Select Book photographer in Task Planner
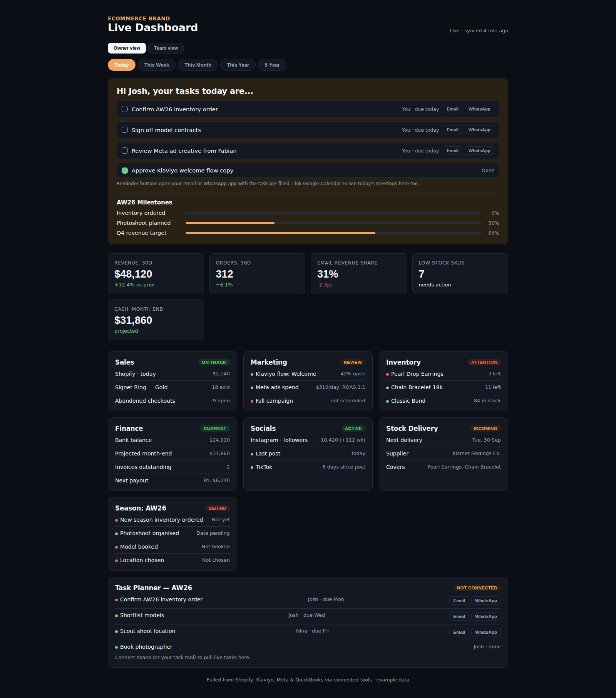The image size is (616, 698). coord(308,647)
